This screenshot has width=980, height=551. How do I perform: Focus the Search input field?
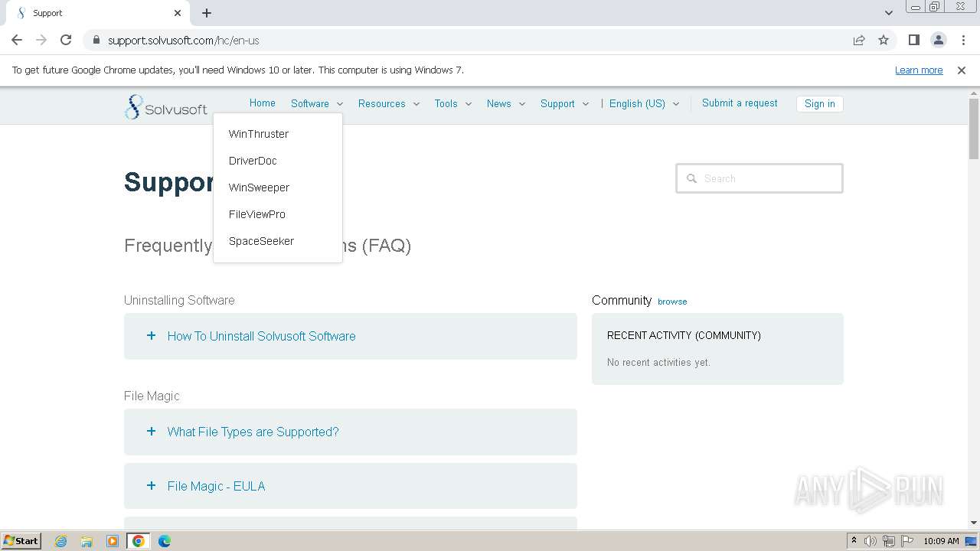pyautogui.click(x=759, y=178)
